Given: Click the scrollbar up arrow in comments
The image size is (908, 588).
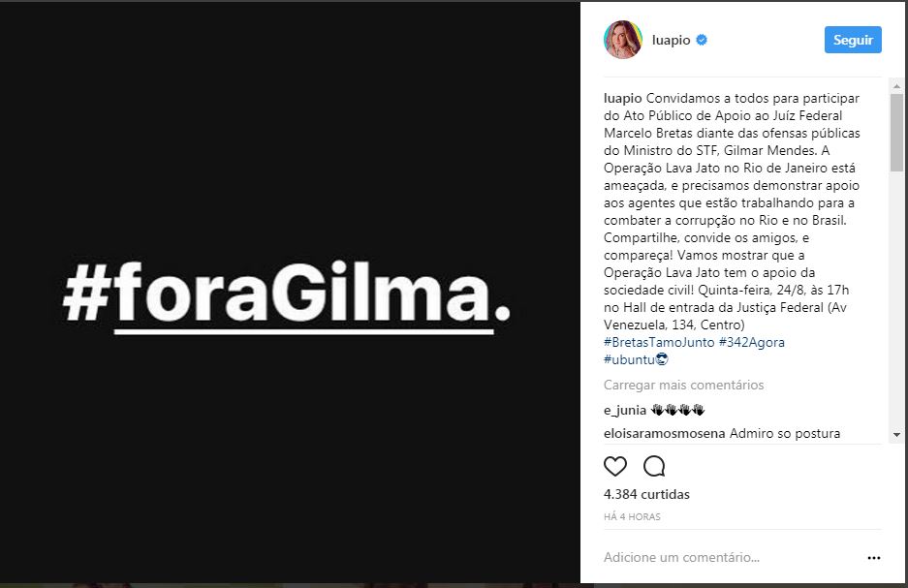Looking at the screenshot, I should pos(896,86).
